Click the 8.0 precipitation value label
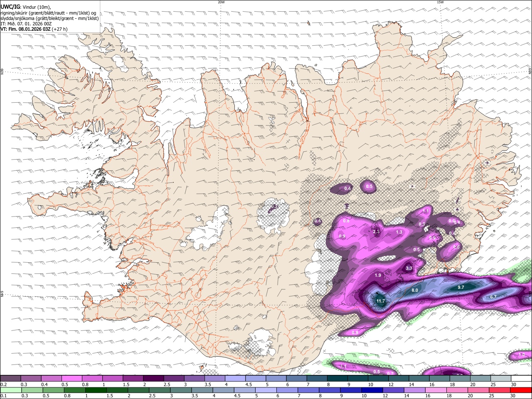 pyautogui.click(x=415, y=290)
